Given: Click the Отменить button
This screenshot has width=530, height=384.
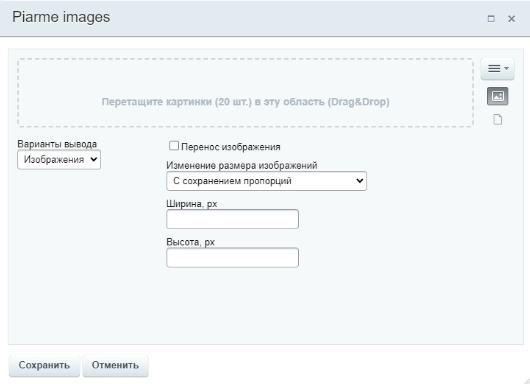Looking at the screenshot, I should 115,365.
